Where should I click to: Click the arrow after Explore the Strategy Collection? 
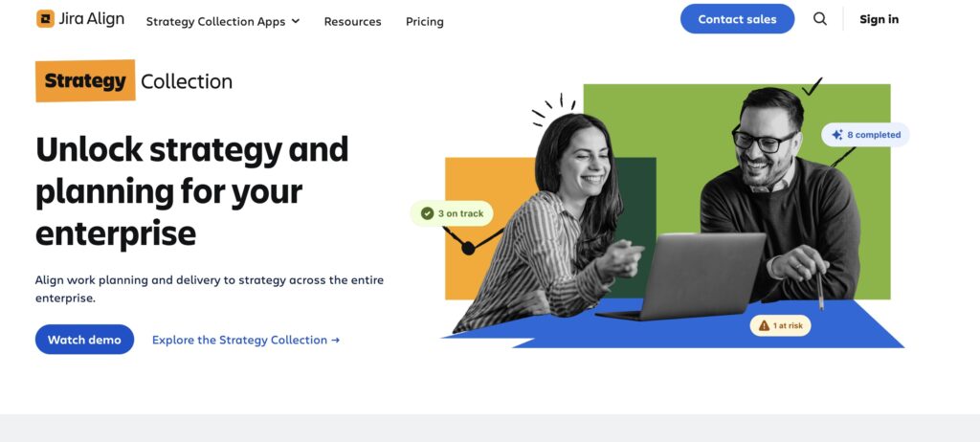click(x=336, y=340)
